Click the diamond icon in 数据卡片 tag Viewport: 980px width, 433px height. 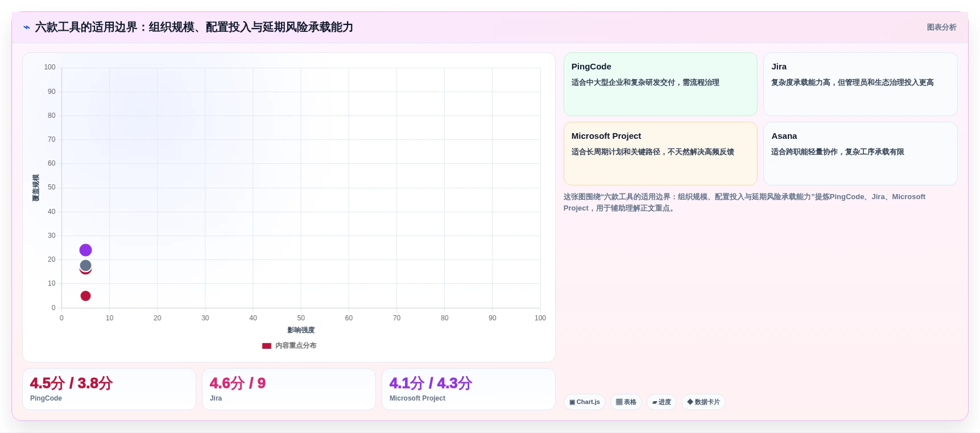click(x=690, y=402)
